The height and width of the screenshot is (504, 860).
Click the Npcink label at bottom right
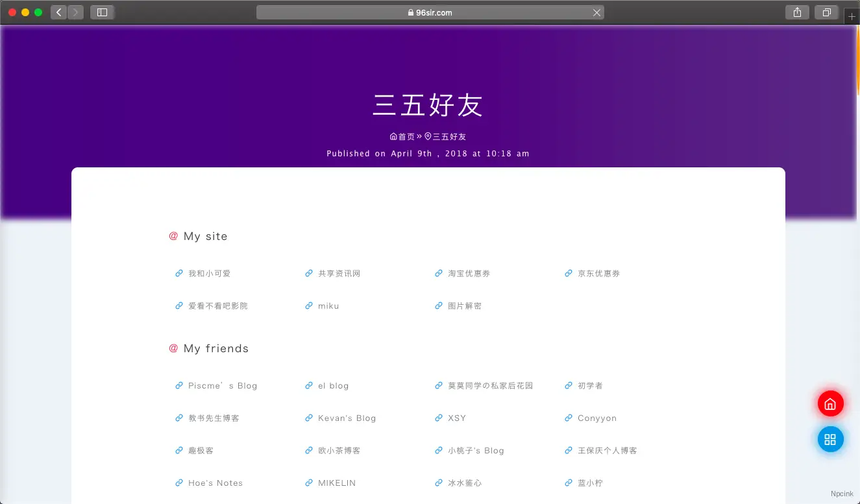[x=842, y=494]
